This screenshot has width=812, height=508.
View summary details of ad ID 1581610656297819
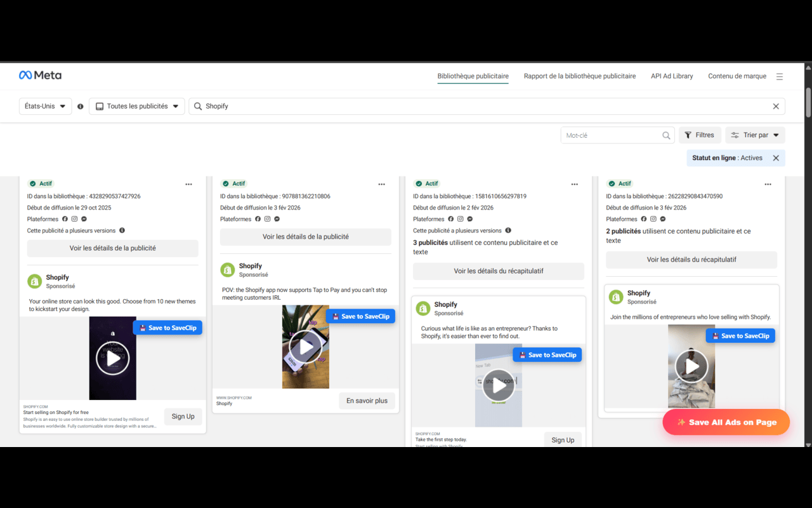coord(499,271)
